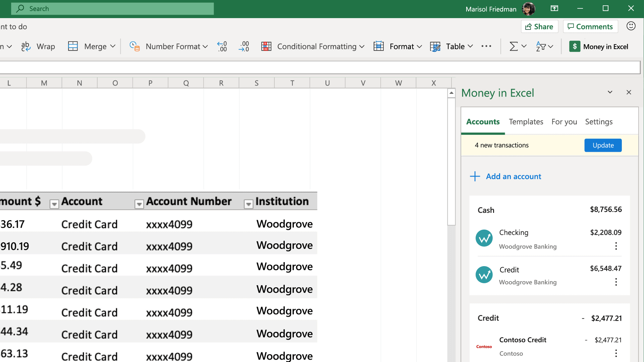Click the Number Format icon
Image resolution: width=644 pixels, height=362 pixels.
136,46
